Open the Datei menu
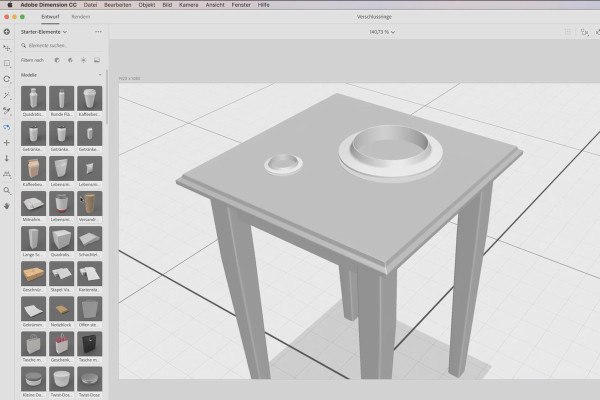Screen dimensions: 600x400 (90, 5)
